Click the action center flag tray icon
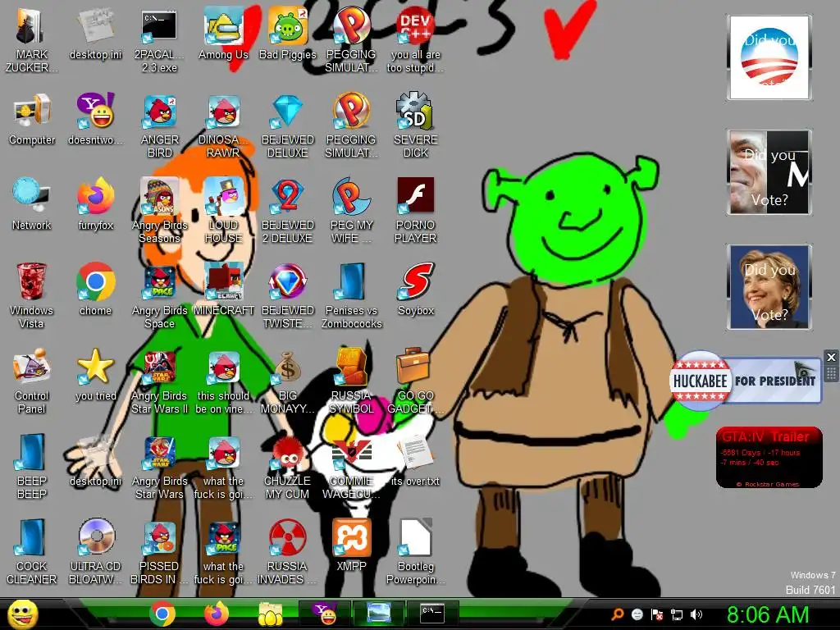The width and height of the screenshot is (840, 630). 657,614
